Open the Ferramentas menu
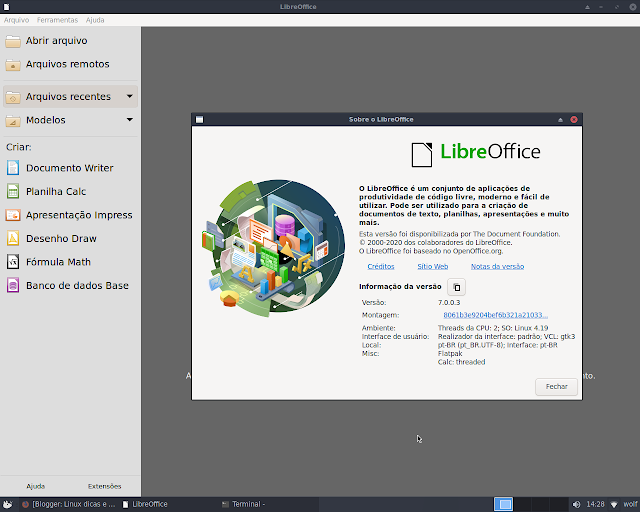The width and height of the screenshot is (640, 512). pyautogui.click(x=57, y=20)
